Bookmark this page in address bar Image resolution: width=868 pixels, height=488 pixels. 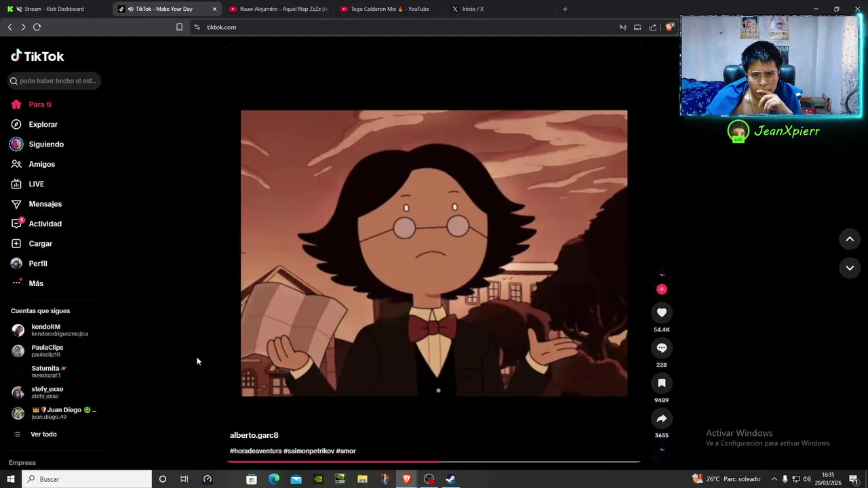179,27
